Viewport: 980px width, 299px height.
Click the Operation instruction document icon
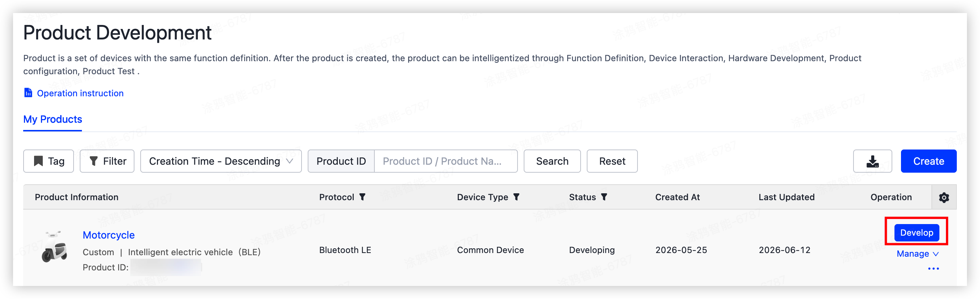(x=28, y=93)
